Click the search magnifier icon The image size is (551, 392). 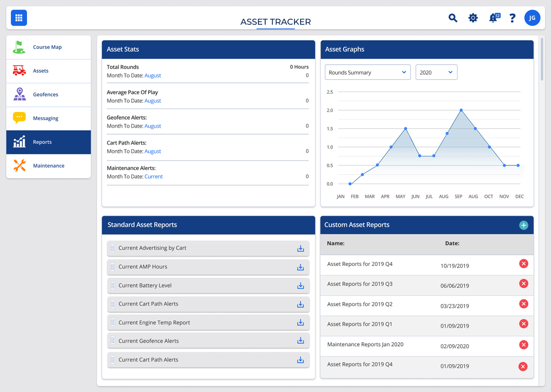point(453,18)
